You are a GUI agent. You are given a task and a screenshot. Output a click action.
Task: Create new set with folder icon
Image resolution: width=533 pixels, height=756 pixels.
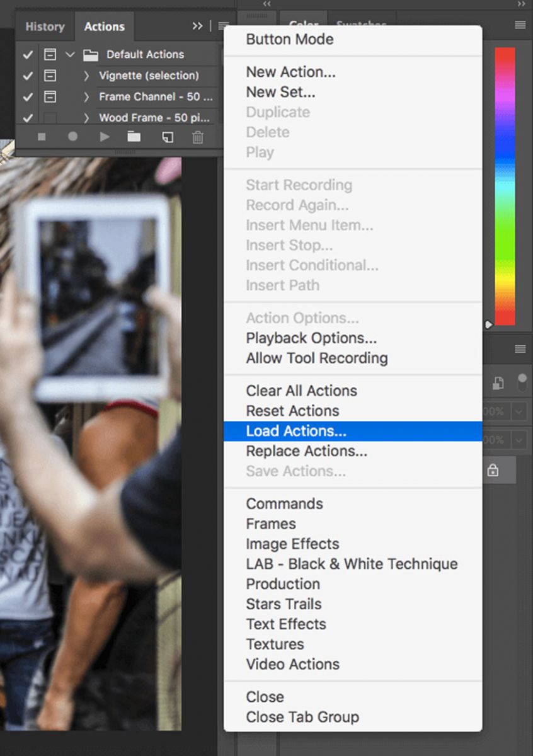134,137
